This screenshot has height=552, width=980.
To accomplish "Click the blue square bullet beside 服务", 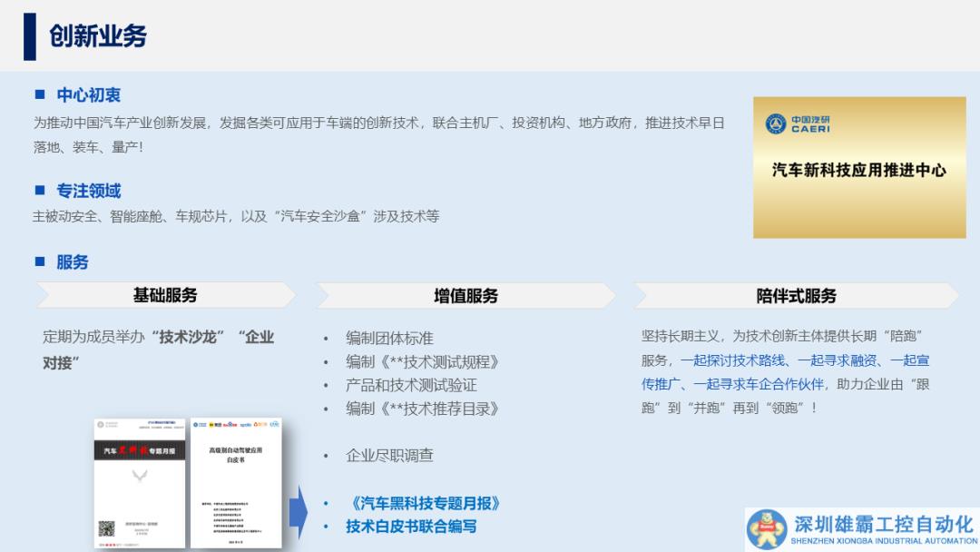I will pos(40,261).
